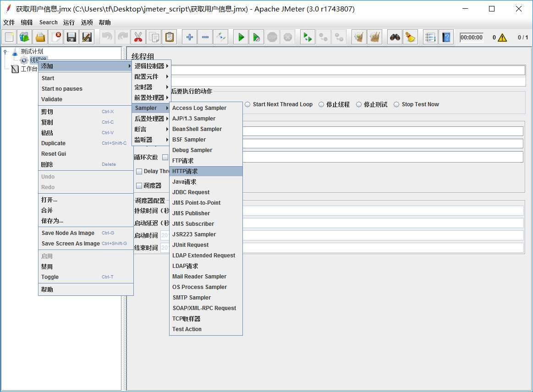Image resolution: width=533 pixels, height=392 pixels.
Task: Expand the 后置处理器 submenu
Action: point(151,119)
